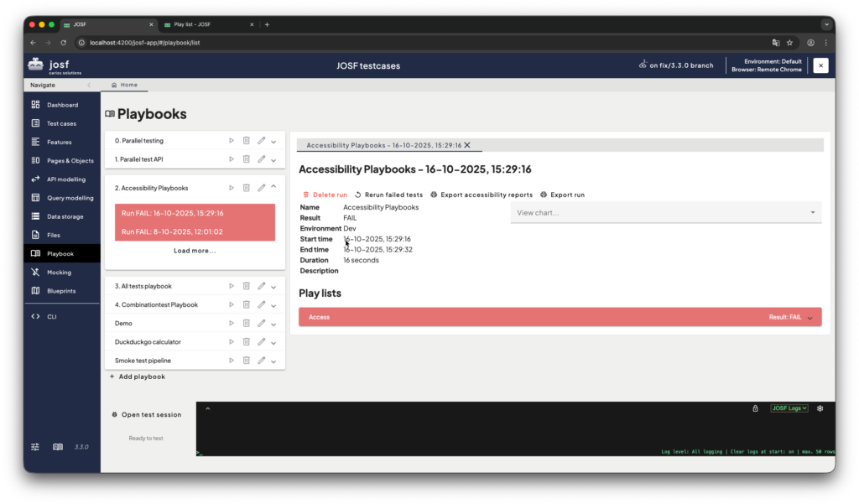Open log settings gear icon

pos(820,408)
